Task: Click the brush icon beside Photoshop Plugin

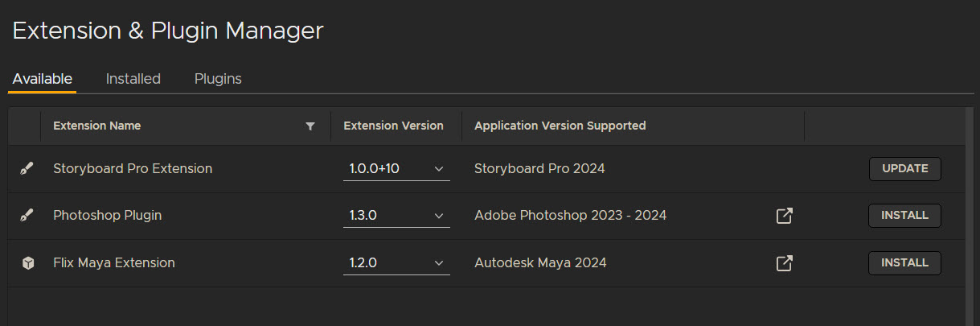Action: (27, 216)
